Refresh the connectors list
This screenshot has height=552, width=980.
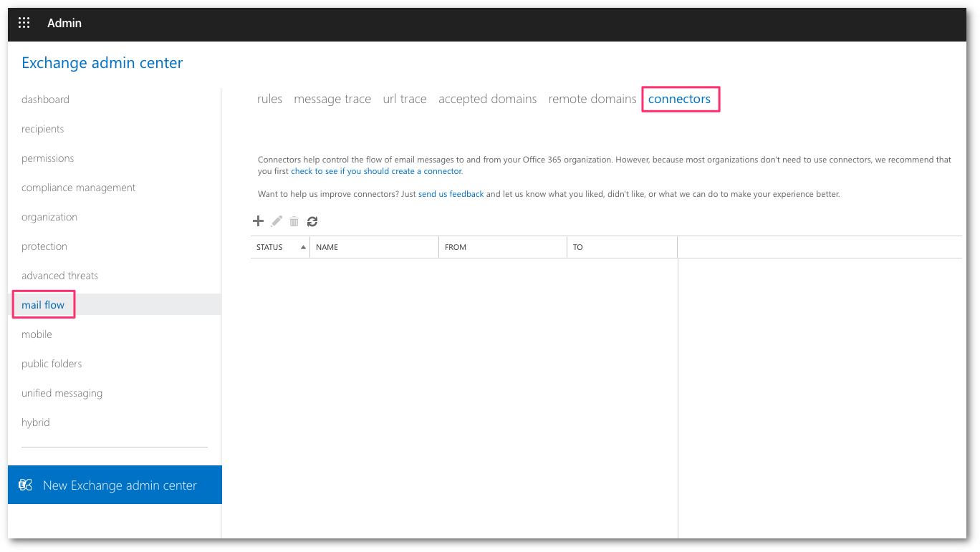click(312, 221)
